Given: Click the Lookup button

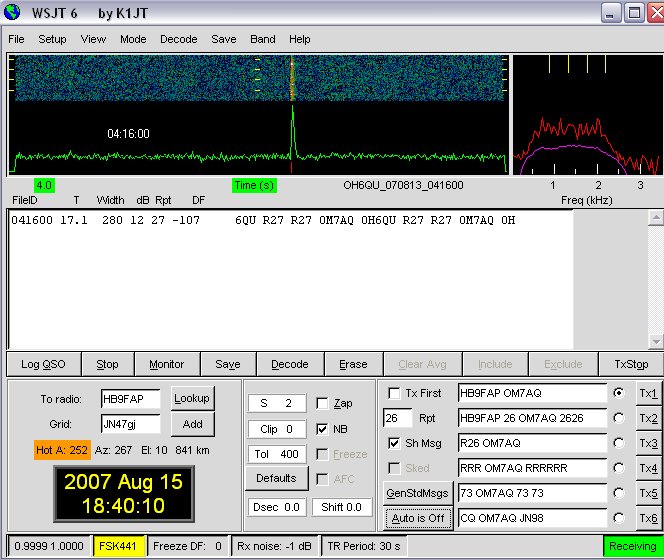Looking at the screenshot, I should [192, 398].
